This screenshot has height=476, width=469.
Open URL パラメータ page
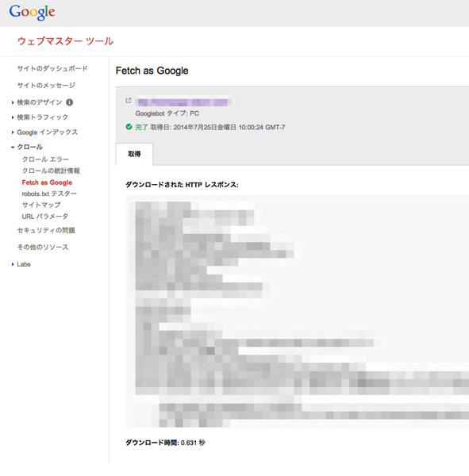point(45,217)
